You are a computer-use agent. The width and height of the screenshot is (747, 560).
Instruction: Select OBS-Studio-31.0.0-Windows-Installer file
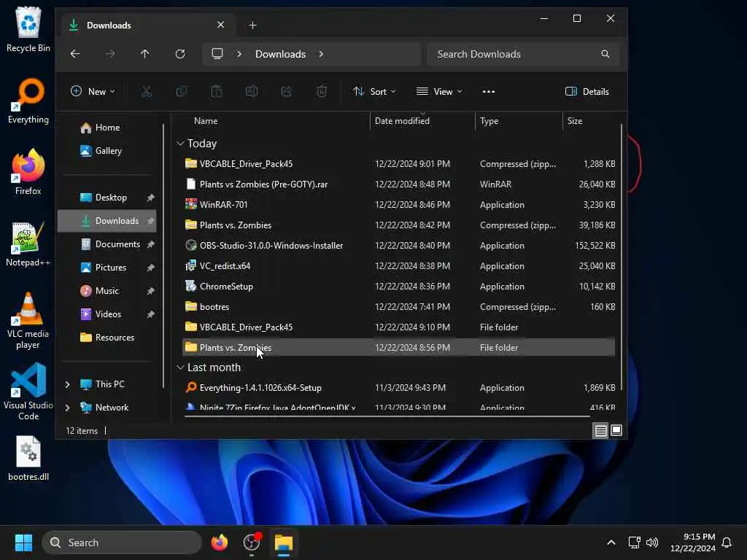[399, 245]
